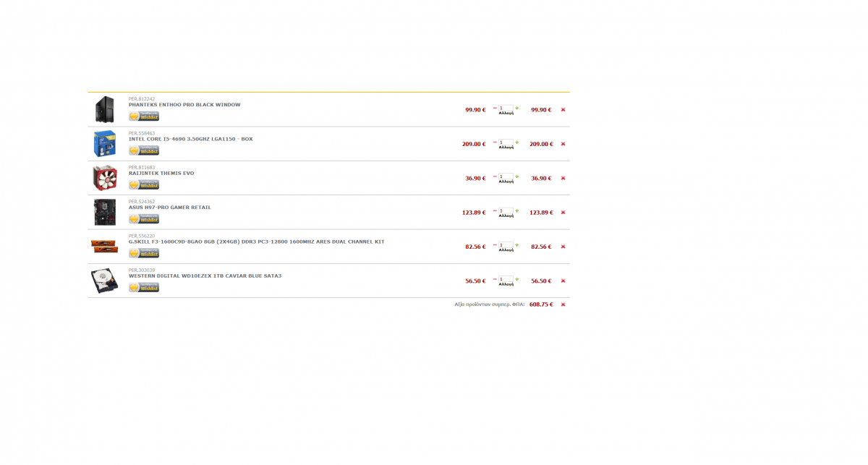Image resolution: width=868 pixels, height=465 pixels.
Task: Click Αλλαγή under G.Skill RAM quantity
Action: (x=506, y=250)
